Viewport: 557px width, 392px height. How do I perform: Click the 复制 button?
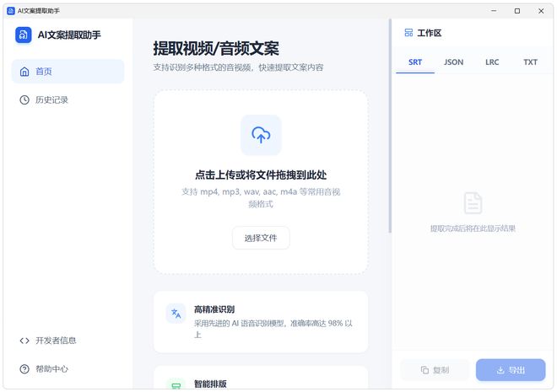435,370
